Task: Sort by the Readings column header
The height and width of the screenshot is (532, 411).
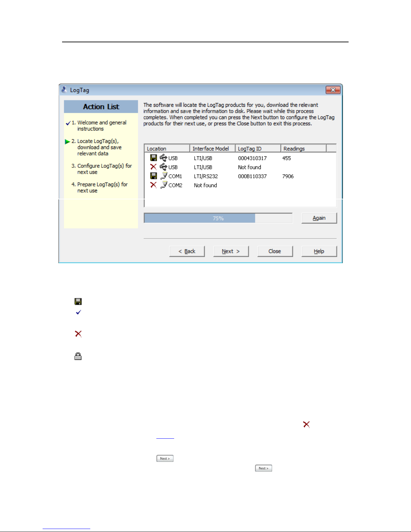Action: pos(304,148)
